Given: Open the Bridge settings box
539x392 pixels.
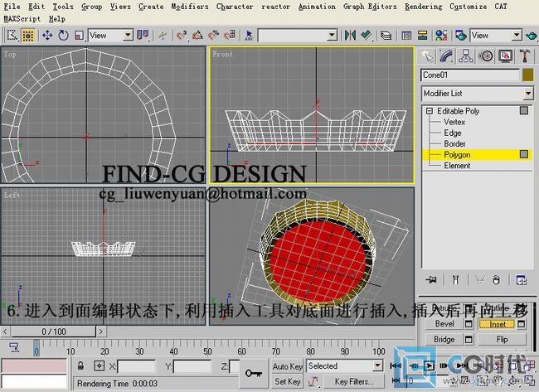Looking at the screenshot, I should click(469, 340).
